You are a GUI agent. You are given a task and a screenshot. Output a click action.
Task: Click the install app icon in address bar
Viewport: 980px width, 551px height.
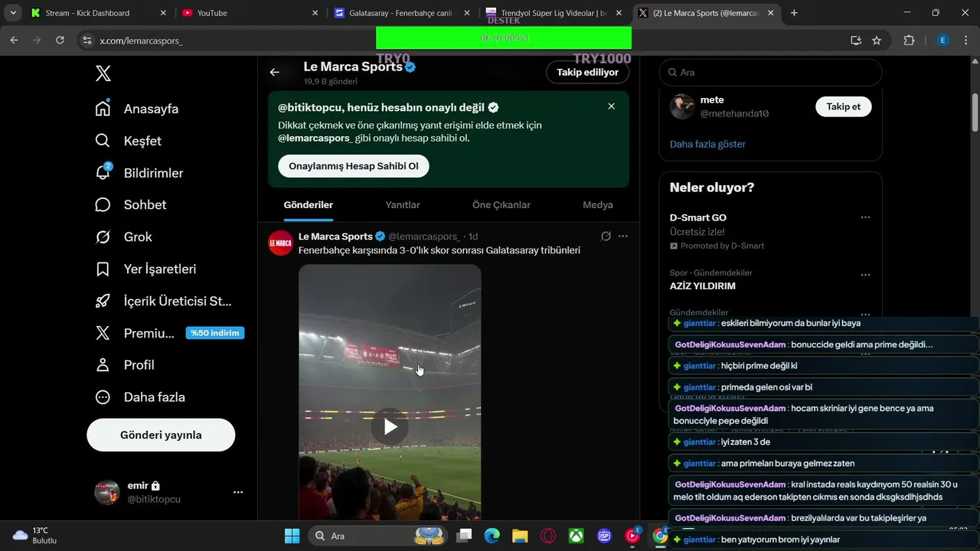click(x=856, y=41)
